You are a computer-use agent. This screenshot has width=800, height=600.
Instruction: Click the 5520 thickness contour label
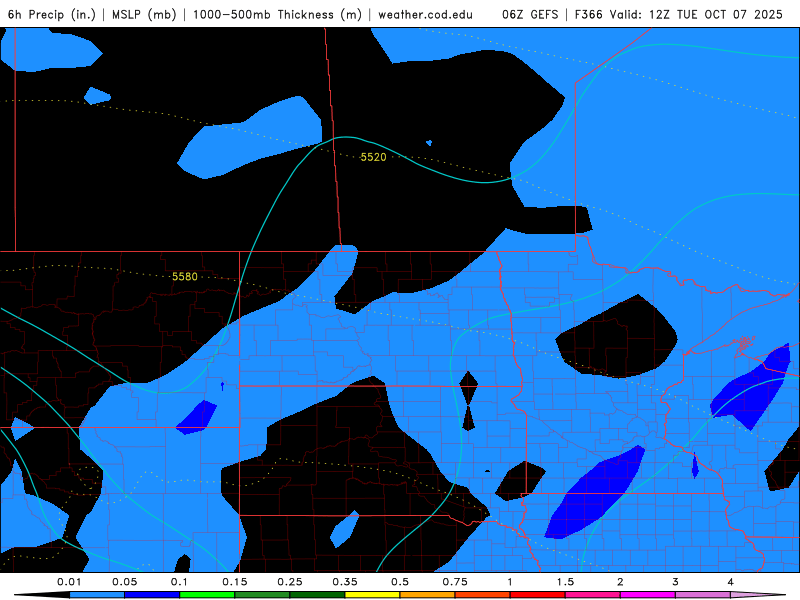[x=373, y=157]
